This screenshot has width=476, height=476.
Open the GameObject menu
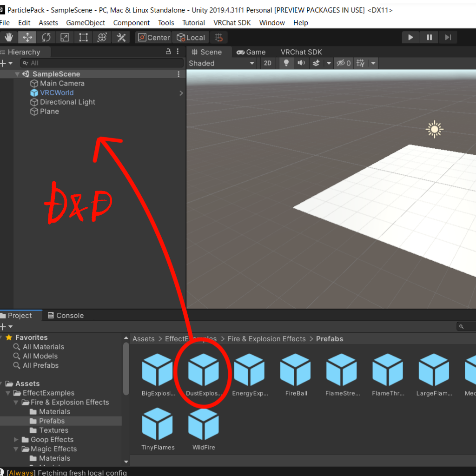86,22
